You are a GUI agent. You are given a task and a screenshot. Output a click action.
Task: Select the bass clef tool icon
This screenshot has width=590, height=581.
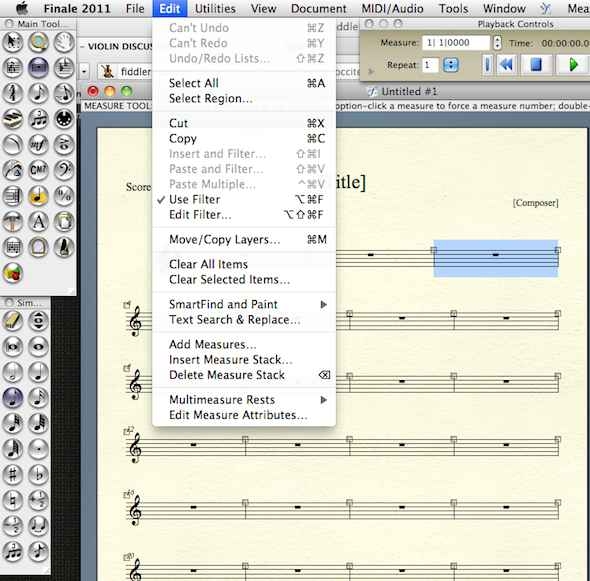click(x=64, y=170)
